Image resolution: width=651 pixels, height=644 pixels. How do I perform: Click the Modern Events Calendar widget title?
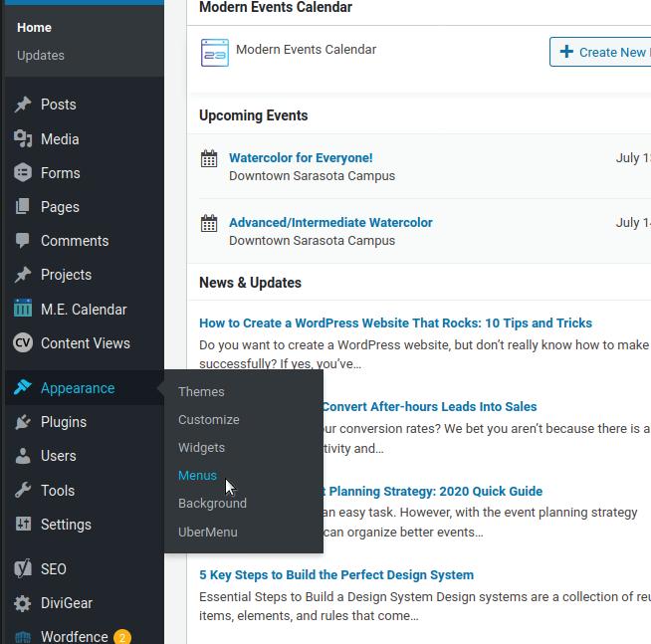(276, 7)
